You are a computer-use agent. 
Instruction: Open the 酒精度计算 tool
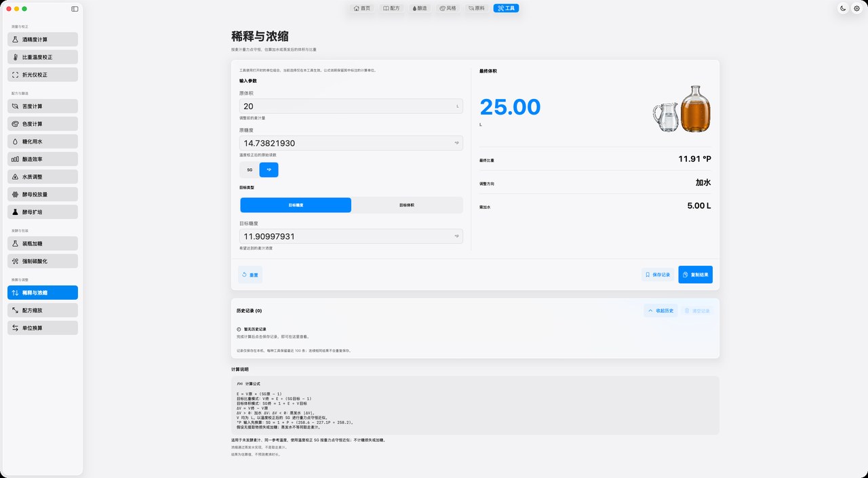(43, 39)
